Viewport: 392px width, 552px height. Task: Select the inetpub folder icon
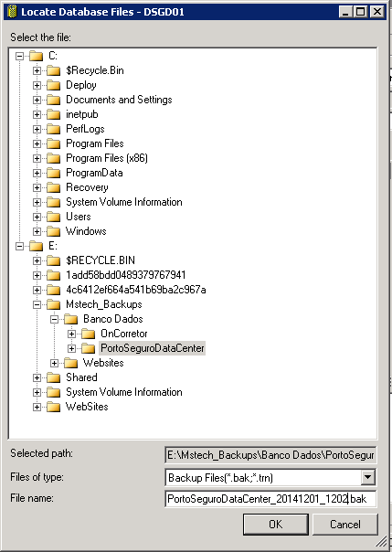click(x=54, y=114)
